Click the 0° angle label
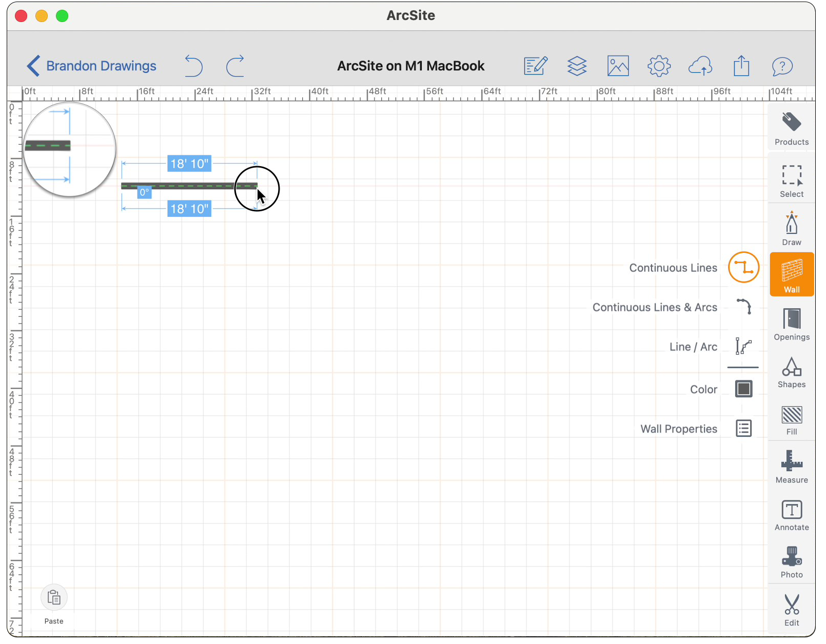Viewport: 826px width, 644px height. click(144, 193)
